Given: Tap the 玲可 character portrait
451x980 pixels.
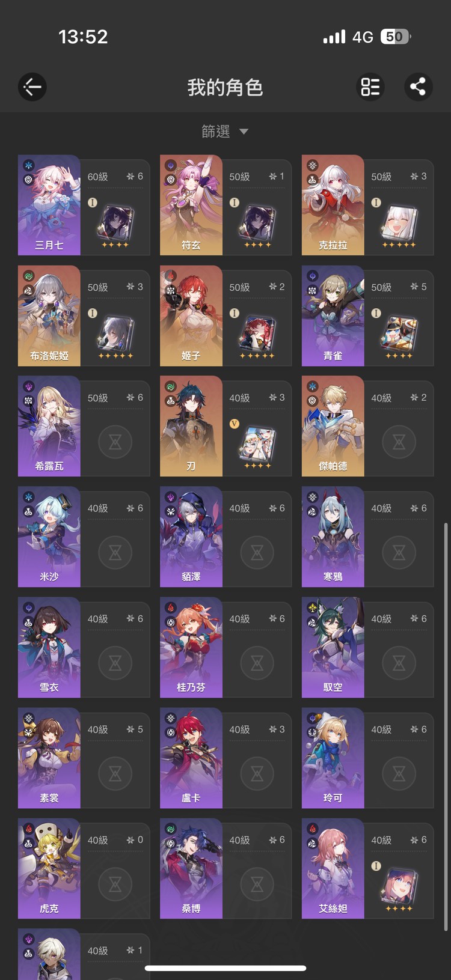Looking at the screenshot, I should [333, 758].
